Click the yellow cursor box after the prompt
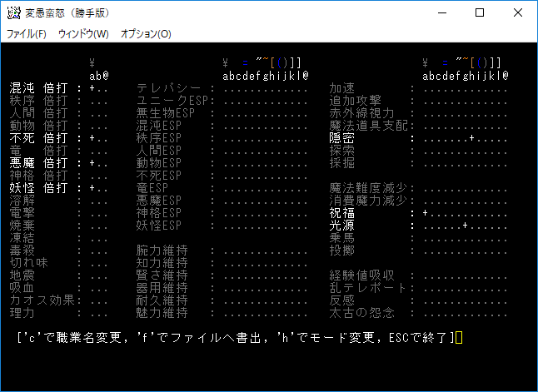 459,337
